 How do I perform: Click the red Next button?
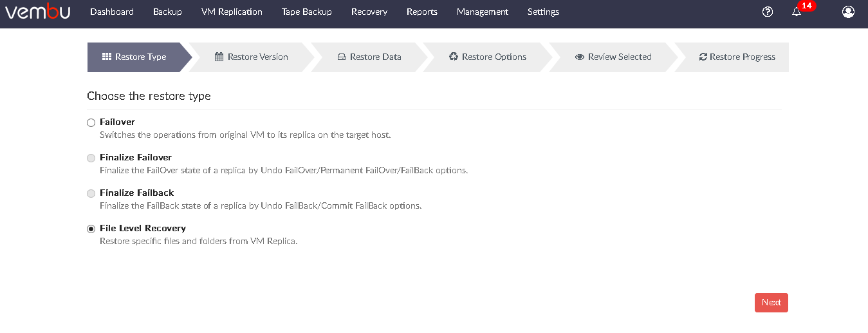coord(771,303)
